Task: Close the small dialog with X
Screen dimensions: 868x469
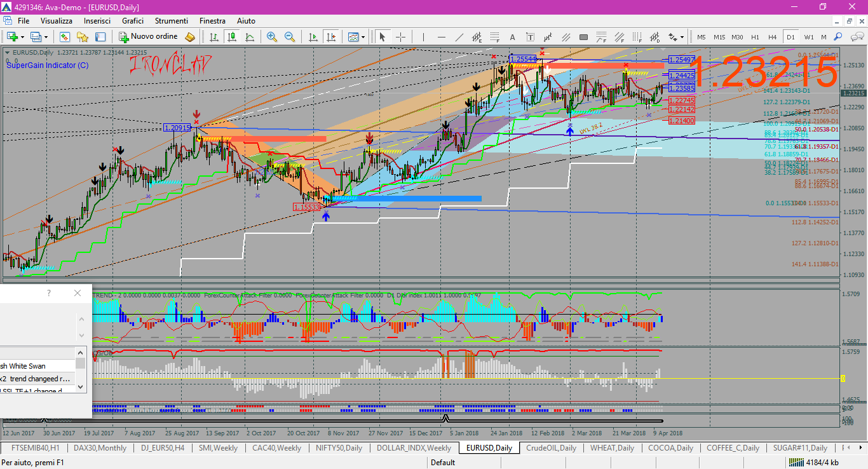Action: [78, 293]
